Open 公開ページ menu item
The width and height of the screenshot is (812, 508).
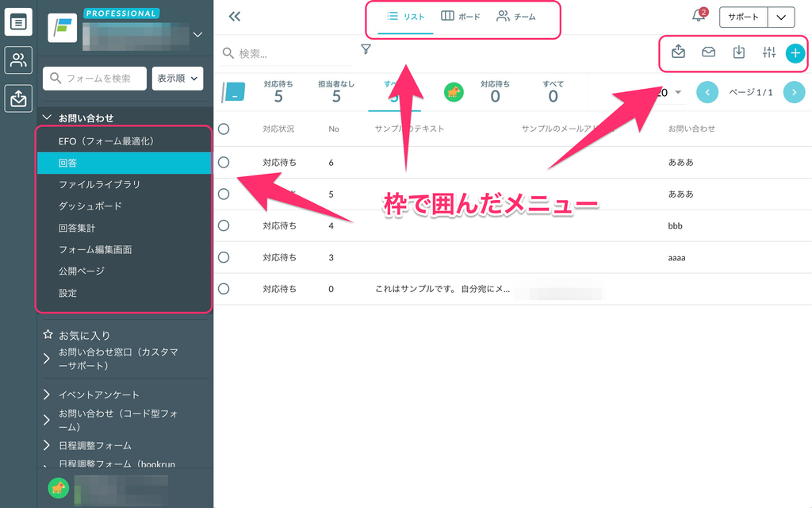(124, 271)
